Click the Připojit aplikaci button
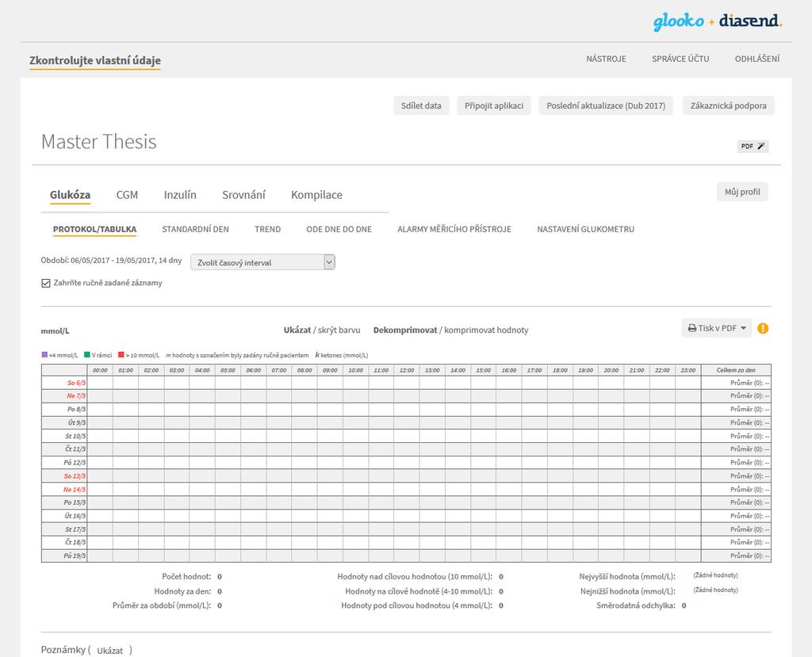 click(493, 105)
